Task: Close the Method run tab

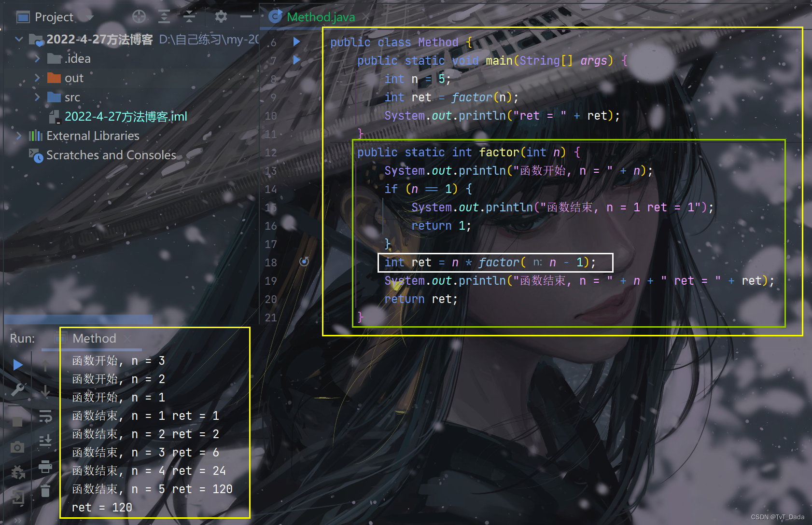Action: point(127,339)
